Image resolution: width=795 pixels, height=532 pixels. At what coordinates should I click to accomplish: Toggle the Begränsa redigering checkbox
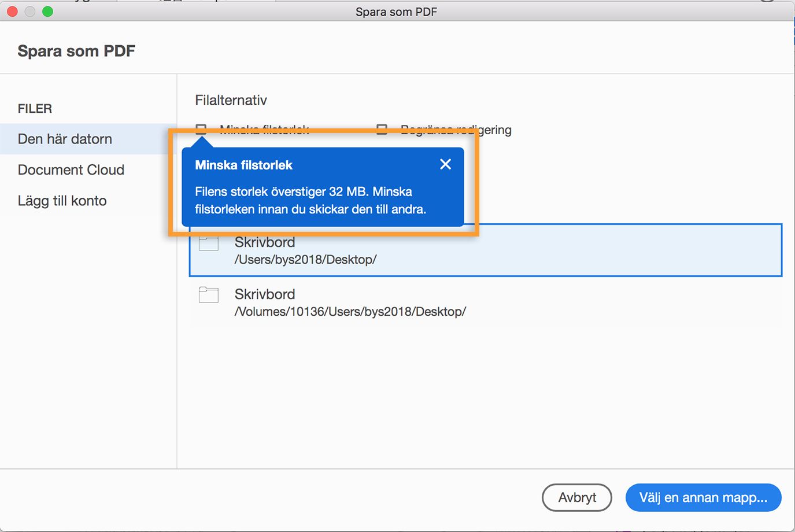tap(382, 128)
